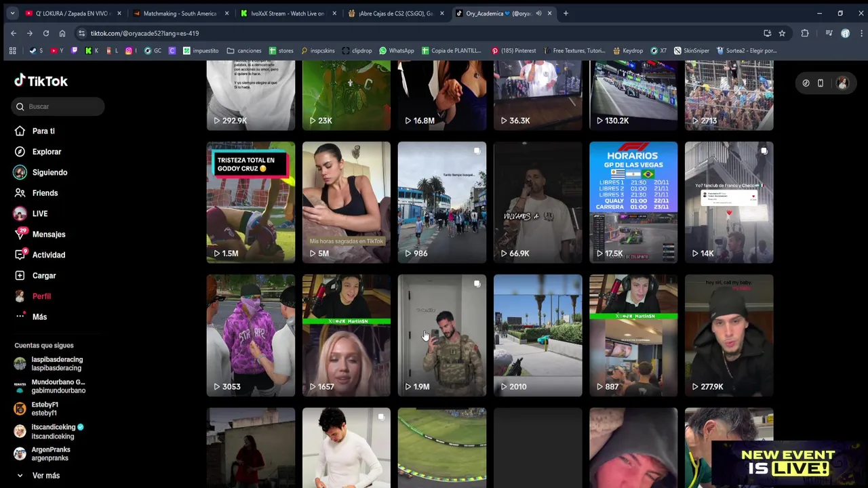Screen dimensions: 868x488
Task: Open the apps grid in bookmarks bar
Action: 12,51
